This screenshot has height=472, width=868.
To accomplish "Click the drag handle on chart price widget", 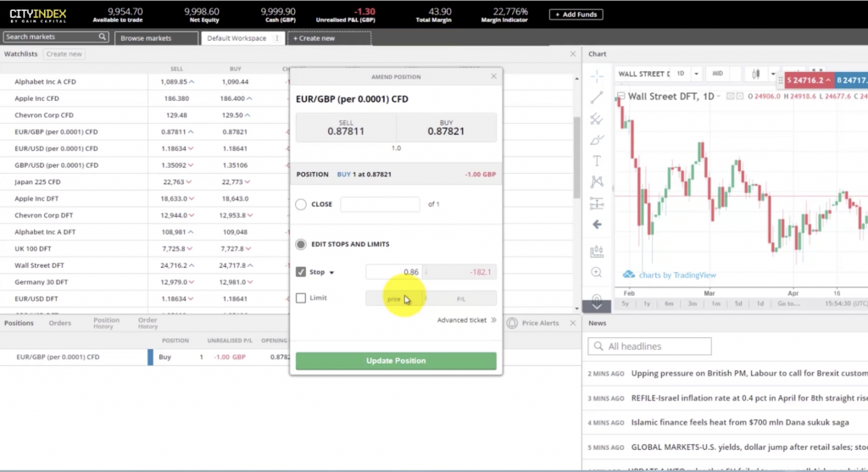I will click(781, 81).
